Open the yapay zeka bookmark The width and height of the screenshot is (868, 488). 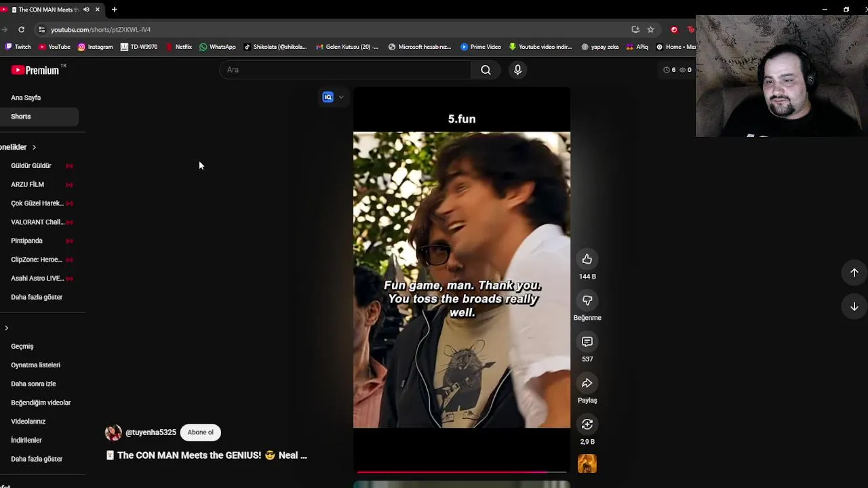[600, 47]
